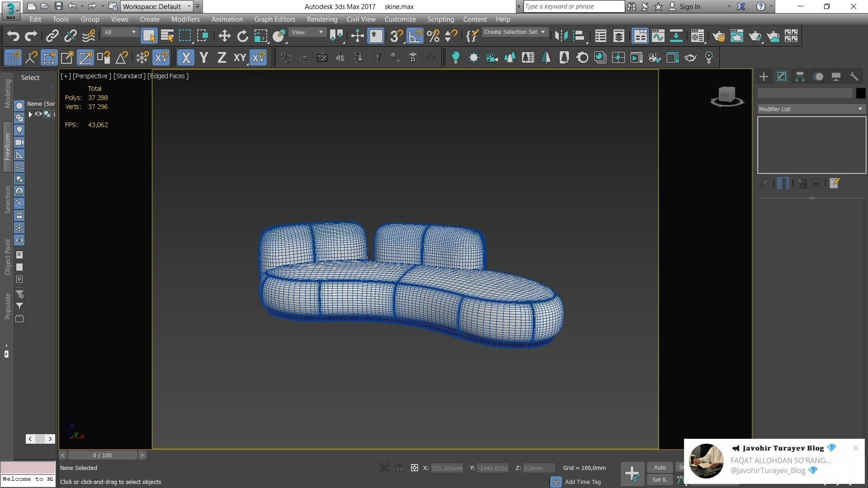Open the Modifiers menu
Screen dimensions: 868x488
[x=185, y=19]
